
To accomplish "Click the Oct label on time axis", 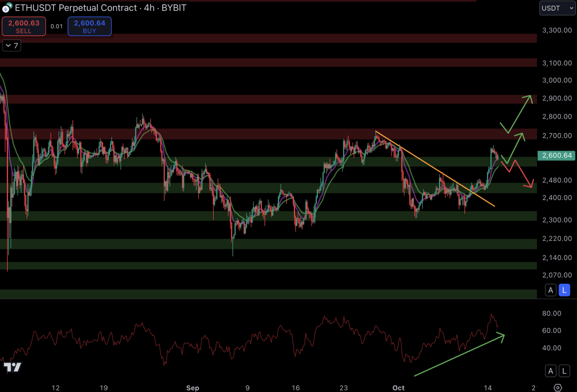I will tap(398, 388).
